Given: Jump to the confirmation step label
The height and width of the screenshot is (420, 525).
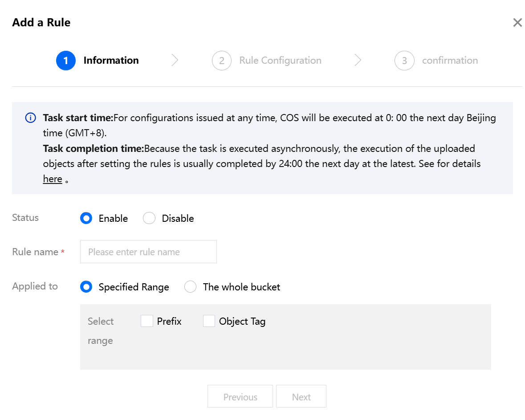Looking at the screenshot, I should 450,61.
